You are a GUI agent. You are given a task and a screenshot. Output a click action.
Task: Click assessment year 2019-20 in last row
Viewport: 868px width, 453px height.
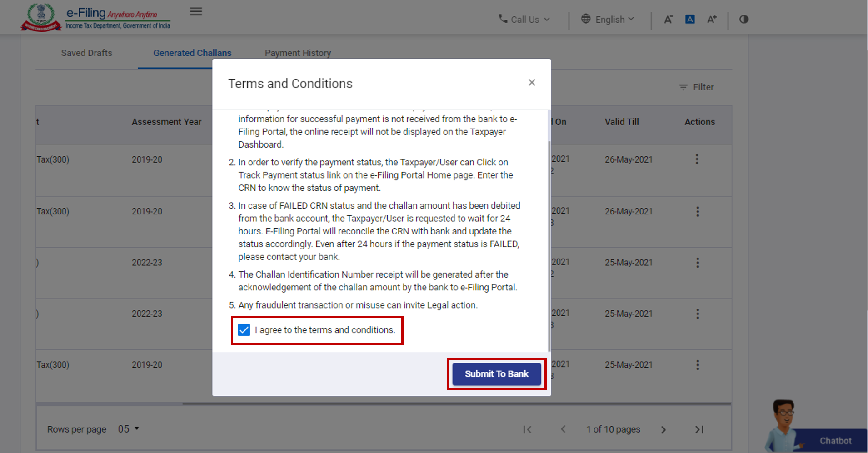[x=147, y=365]
